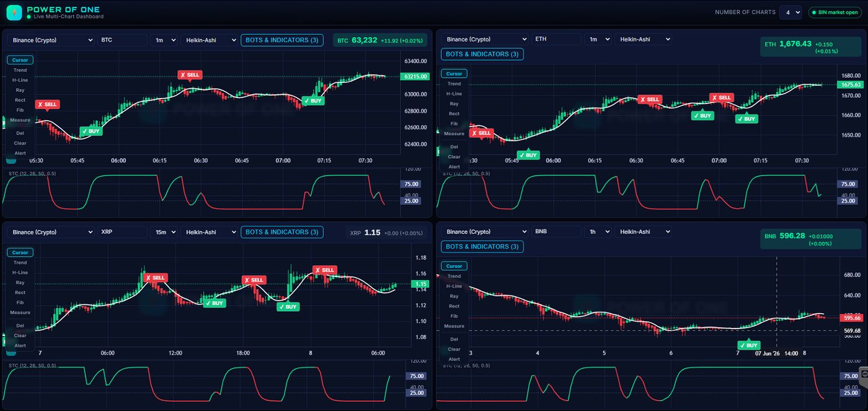Select the Fib tool in the ETH chart

[x=454, y=123]
